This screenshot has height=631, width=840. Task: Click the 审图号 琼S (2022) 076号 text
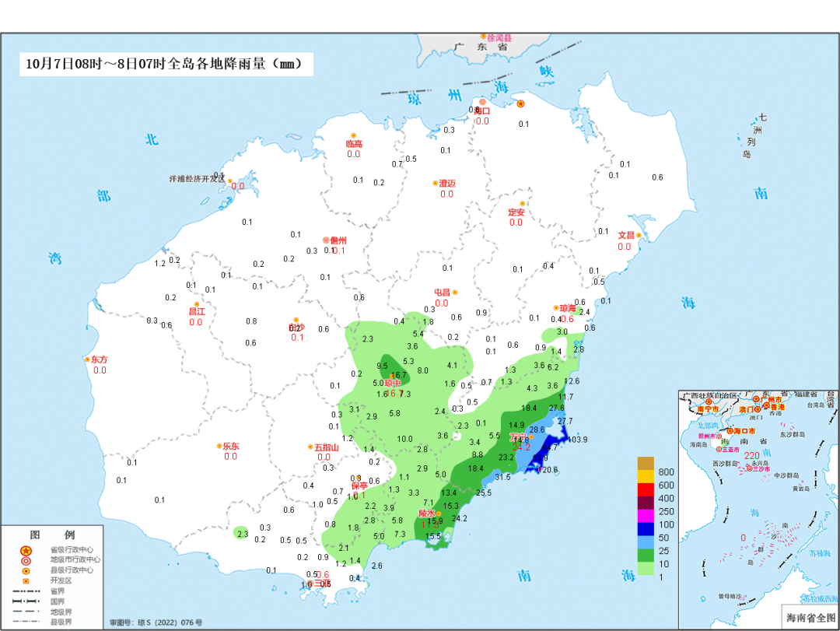pos(156,622)
